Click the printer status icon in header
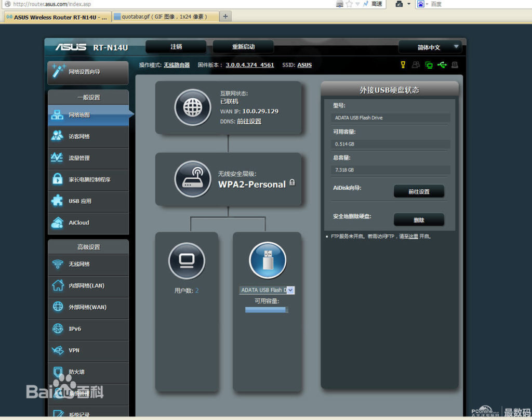Screen dimensions: 532x420 click(455, 64)
